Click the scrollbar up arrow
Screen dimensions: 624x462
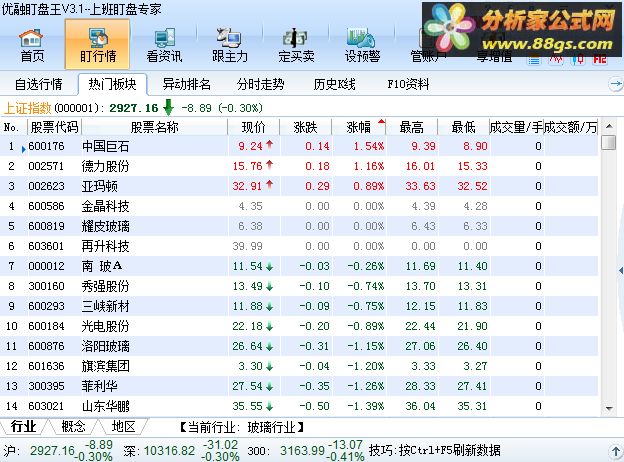[609, 127]
